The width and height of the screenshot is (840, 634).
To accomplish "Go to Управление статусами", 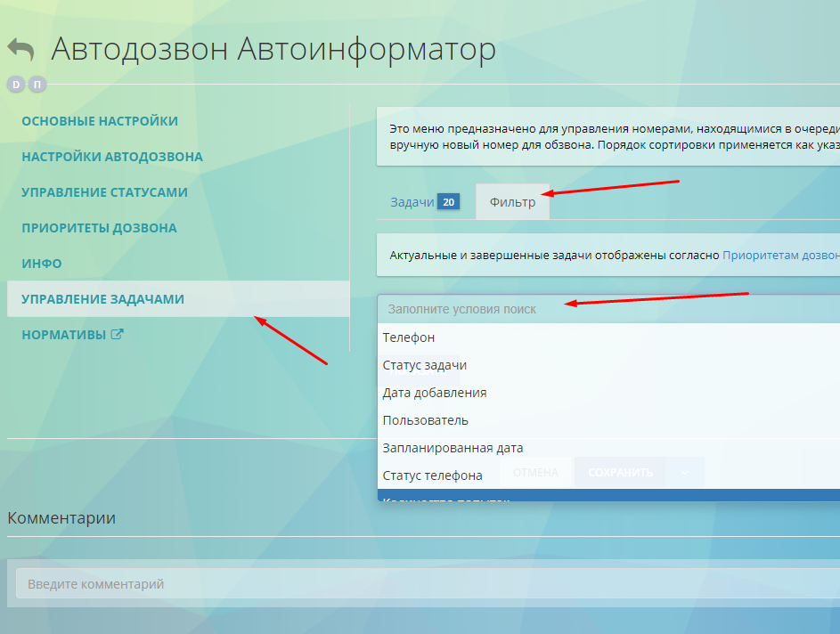I will tap(104, 192).
